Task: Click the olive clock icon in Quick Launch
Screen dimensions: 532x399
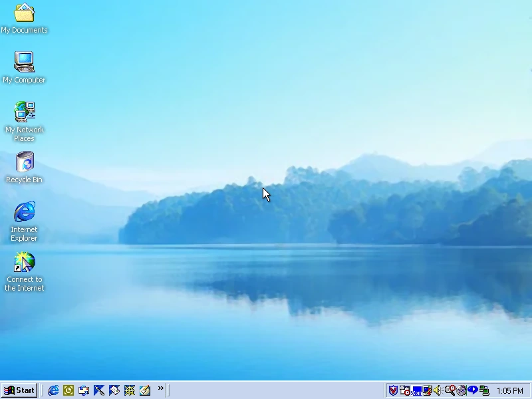Action: pos(68,390)
